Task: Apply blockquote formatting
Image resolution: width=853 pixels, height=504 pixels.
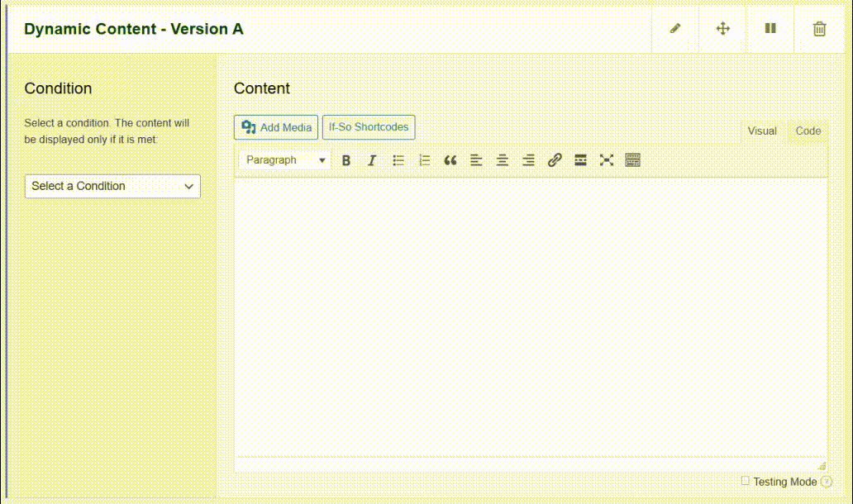Action: click(450, 160)
